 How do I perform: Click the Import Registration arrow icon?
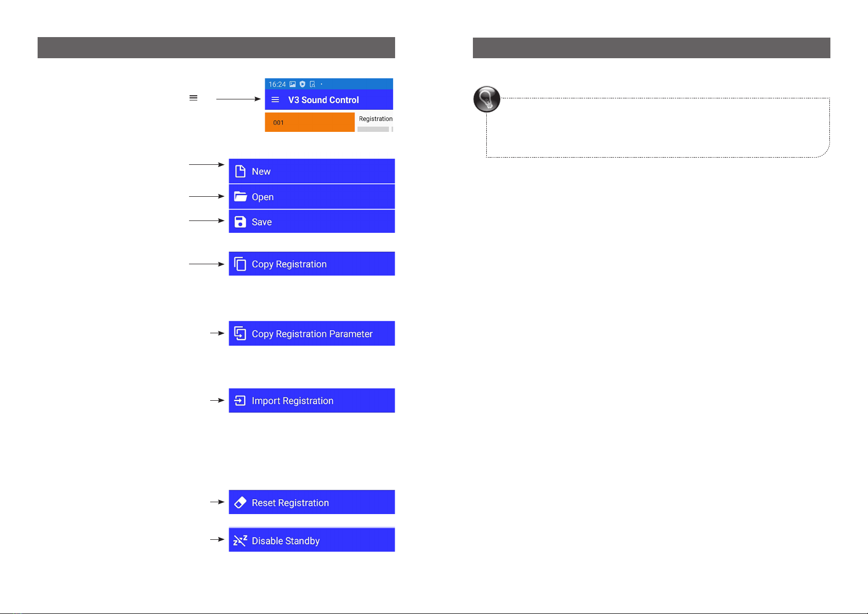[240, 401]
